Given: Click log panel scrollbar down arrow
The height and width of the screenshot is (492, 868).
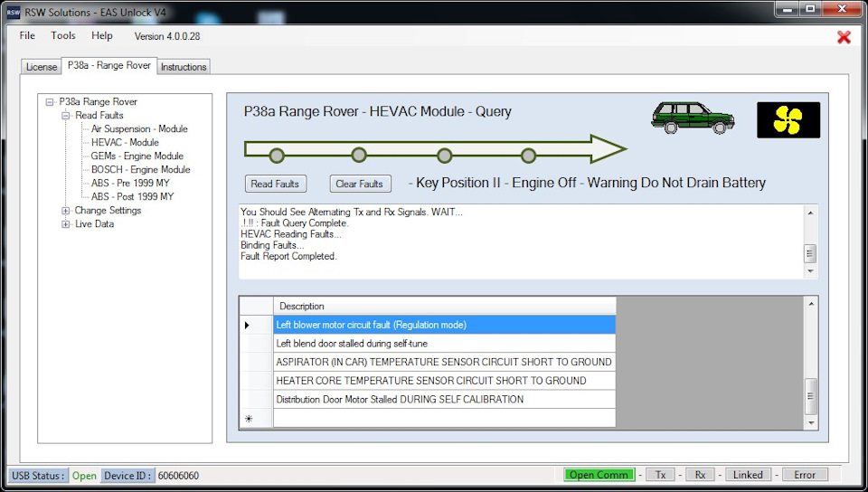Looking at the screenshot, I should [x=810, y=271].
